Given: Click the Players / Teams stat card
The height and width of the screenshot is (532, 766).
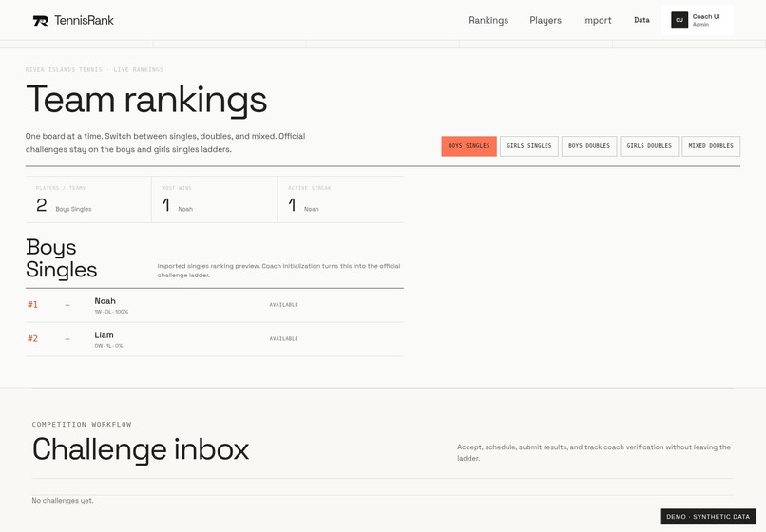Looking at the screenshot, I should tap(88, 199).
